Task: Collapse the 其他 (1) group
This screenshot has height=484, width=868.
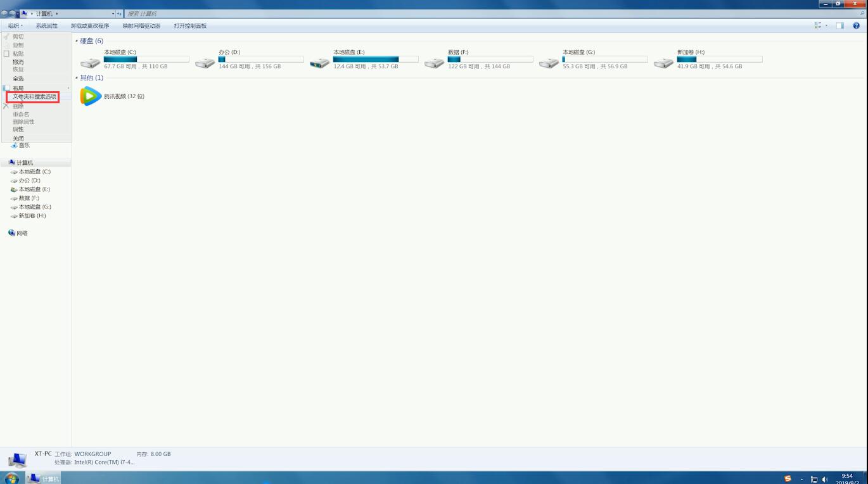Action: coord(77,78)
